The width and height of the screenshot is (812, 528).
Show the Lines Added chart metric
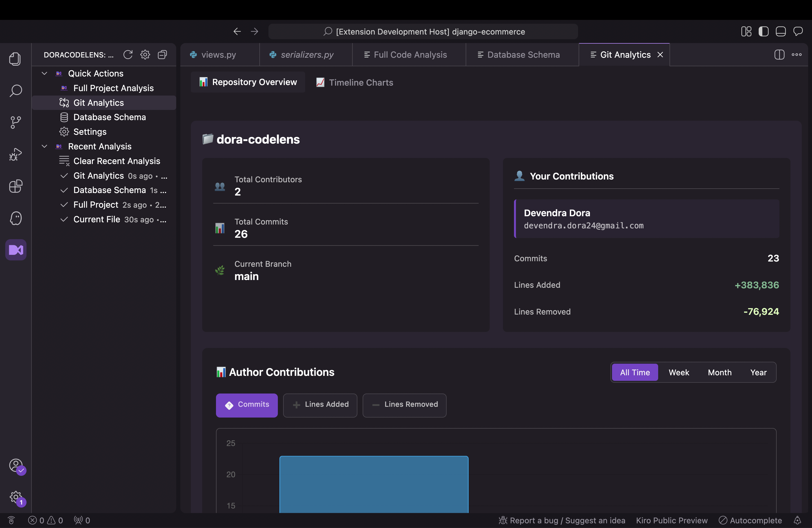(x=320, y=405)
